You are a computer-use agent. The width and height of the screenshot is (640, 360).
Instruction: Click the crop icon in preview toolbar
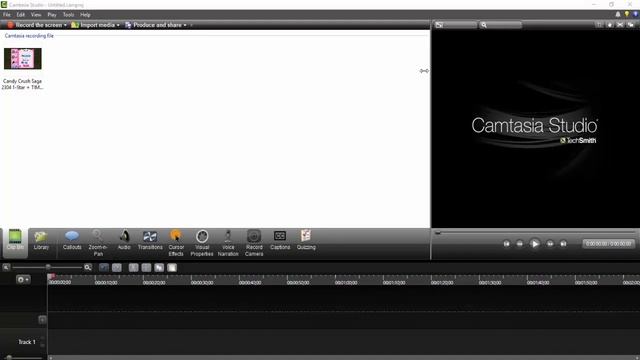[600, 25]
